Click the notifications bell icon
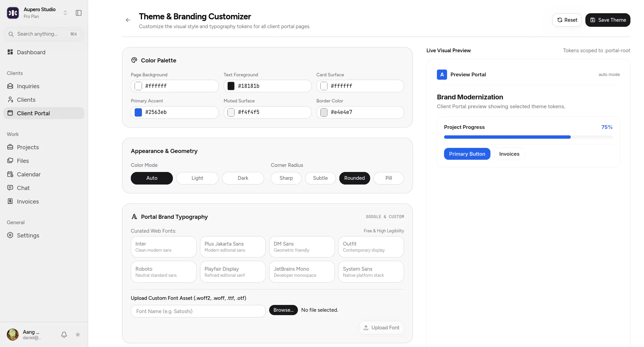The height and width of the screenshot is (347, 644). pyautogui.click(x=64, y=335)
